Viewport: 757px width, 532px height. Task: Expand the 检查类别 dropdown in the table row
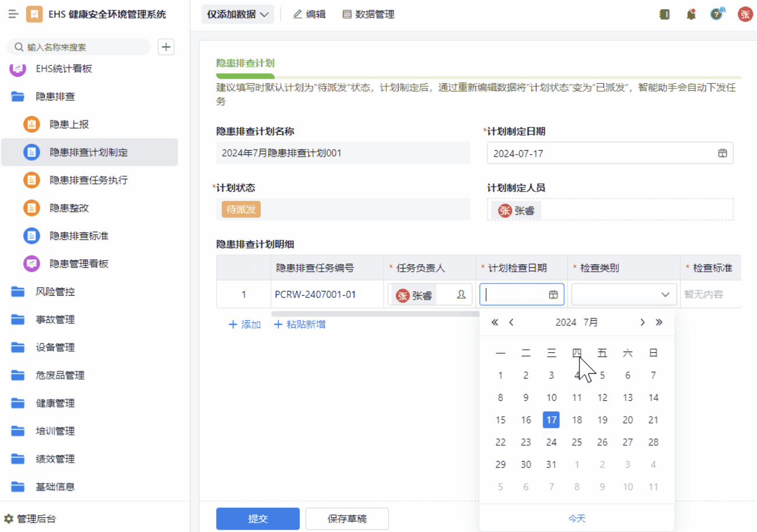(665, 295)
